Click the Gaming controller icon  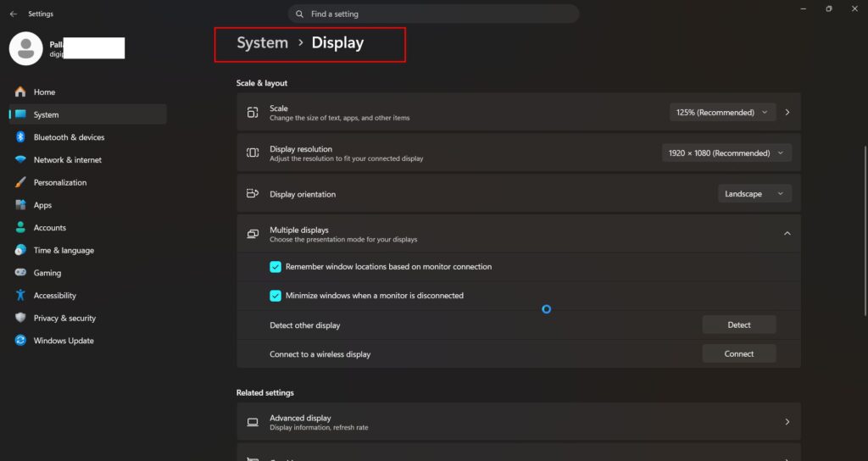click(20, 272)
